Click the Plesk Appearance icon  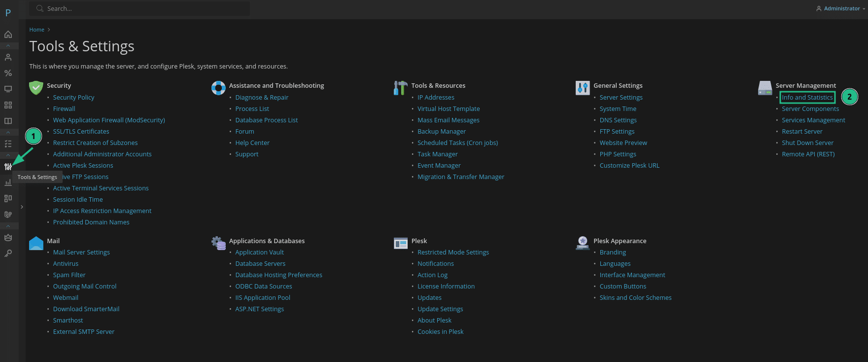click(583, 243)
